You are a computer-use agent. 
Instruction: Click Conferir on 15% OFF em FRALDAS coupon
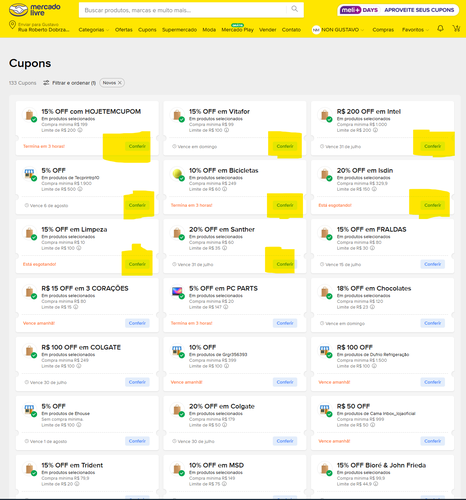(432, 264)
